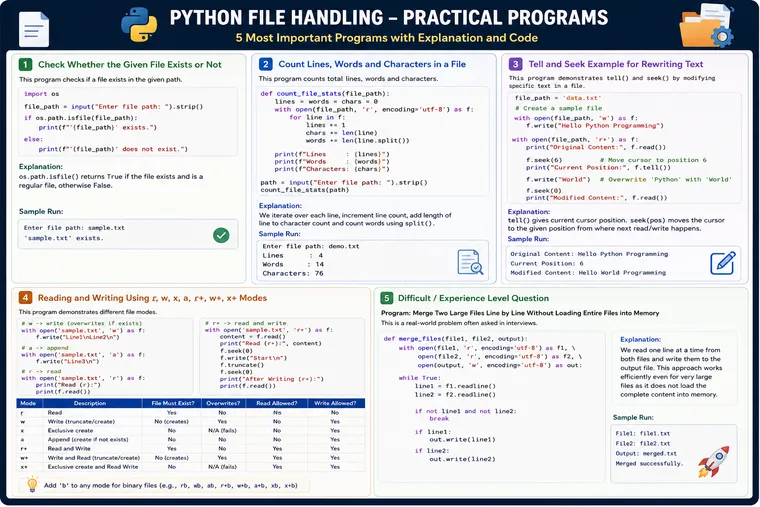Image resolution: width=760 pixels, height=507 pixels.
Task: Click the 'Read Allowed?' column header
Action: (x=276, y=403)
